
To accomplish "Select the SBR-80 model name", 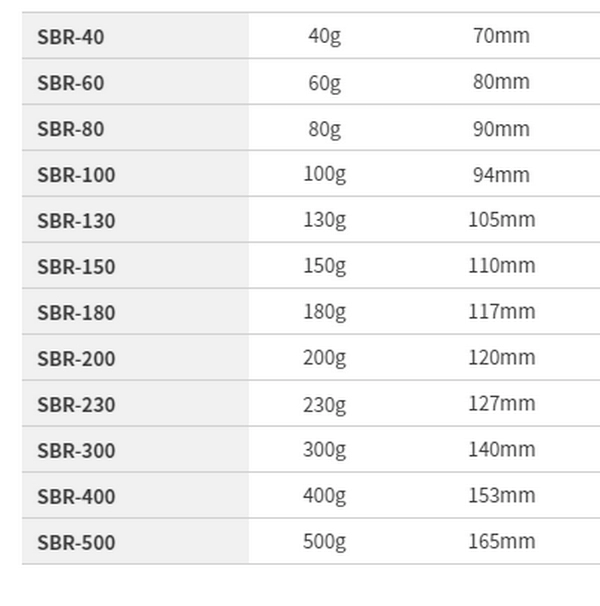I will (70, 129).
